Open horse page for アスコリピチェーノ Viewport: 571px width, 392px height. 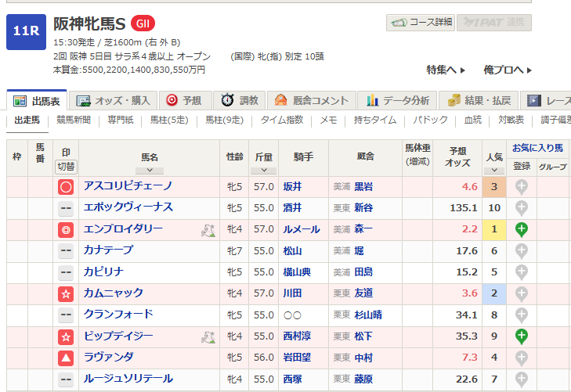point(128,185)
